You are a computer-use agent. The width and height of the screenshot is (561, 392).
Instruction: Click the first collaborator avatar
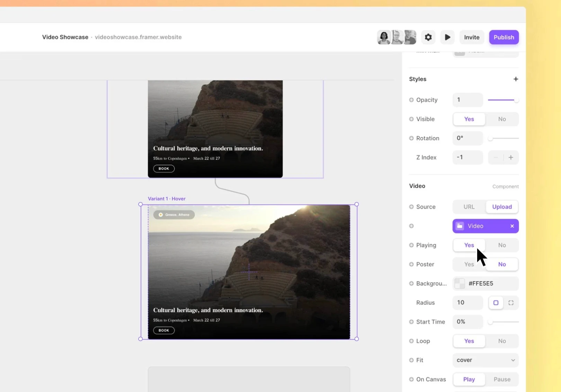tap(384, 37)
